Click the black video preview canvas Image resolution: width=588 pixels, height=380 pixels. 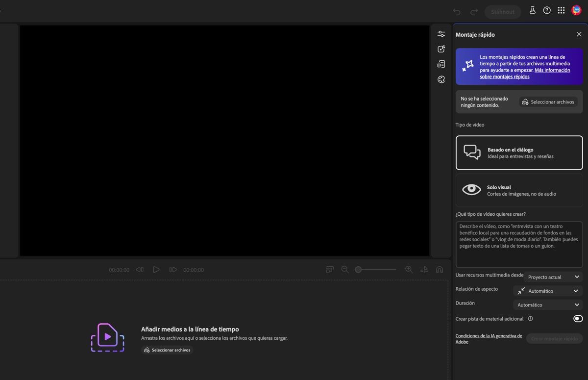pos(224,141)
